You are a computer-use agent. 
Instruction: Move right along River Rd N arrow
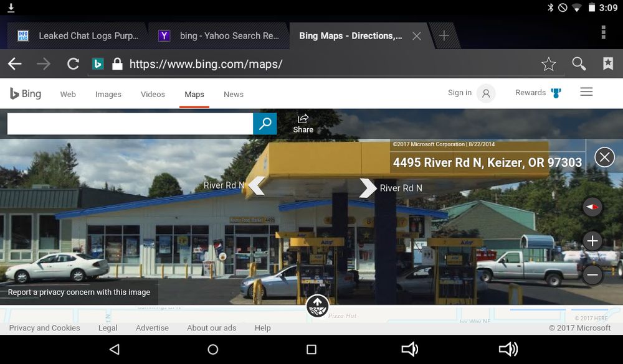pos(368,188)
